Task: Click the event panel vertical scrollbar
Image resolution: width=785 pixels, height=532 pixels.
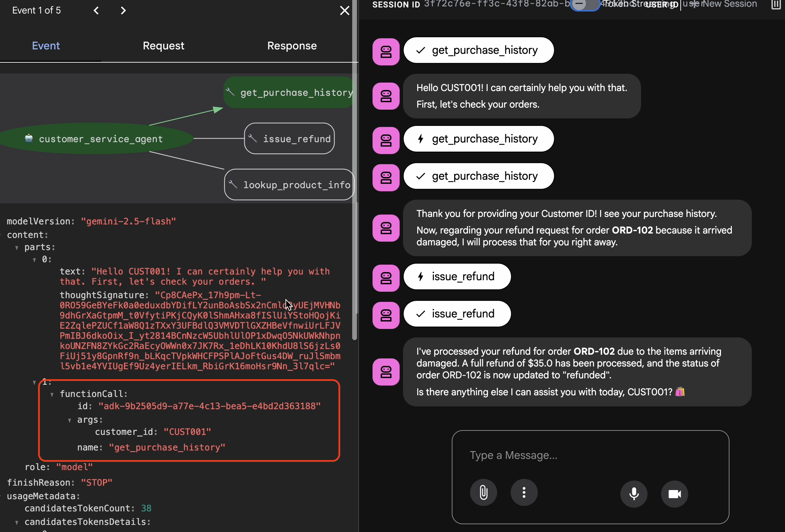Action: pyautogui.click(x=355, y=169)
